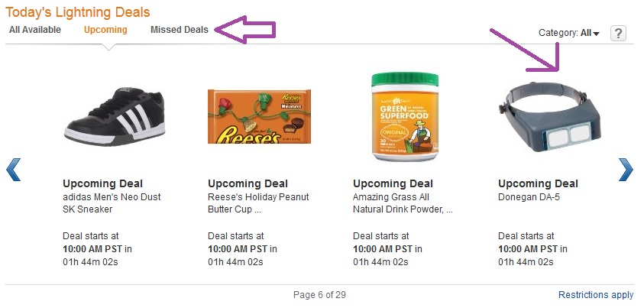Click the Page 6 of 29 indicator
The width and height of the screenshot is (644, 308).
click(320, 295)
